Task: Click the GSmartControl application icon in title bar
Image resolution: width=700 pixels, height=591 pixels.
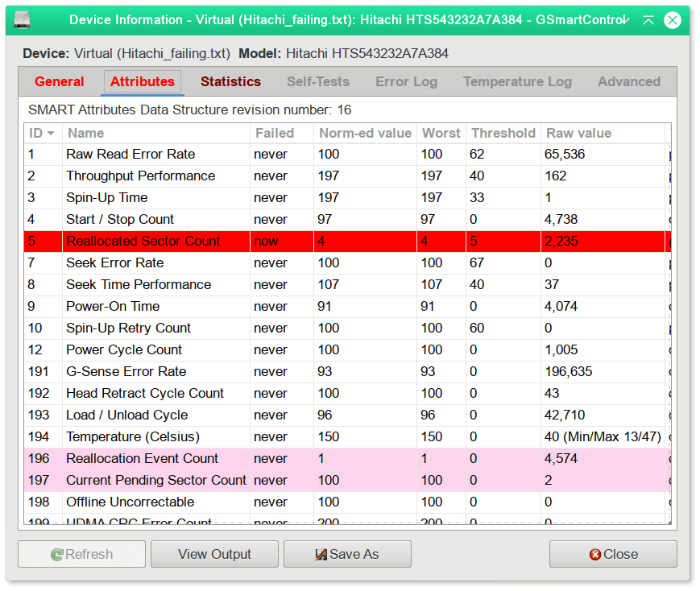Action: point(22,19)
